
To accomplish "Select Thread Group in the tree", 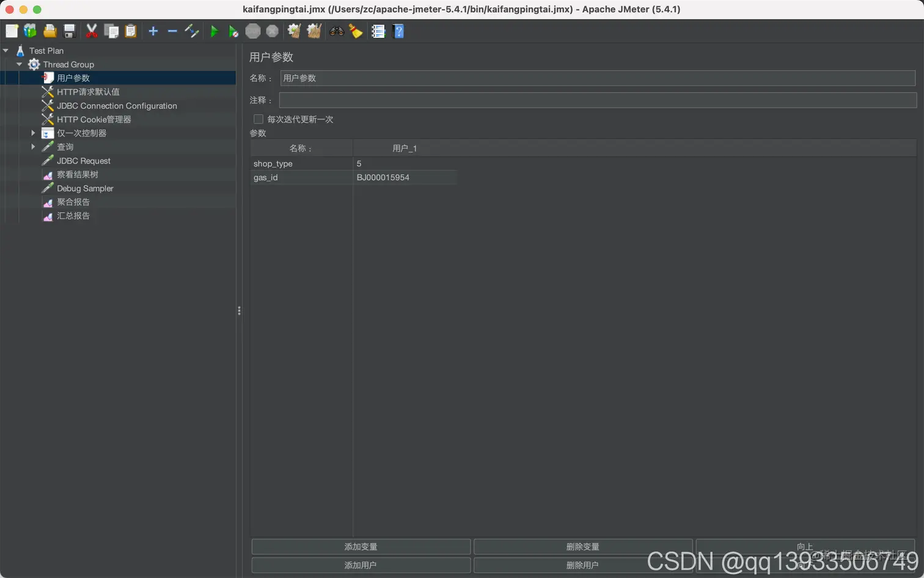I will [x=68, y=64].
